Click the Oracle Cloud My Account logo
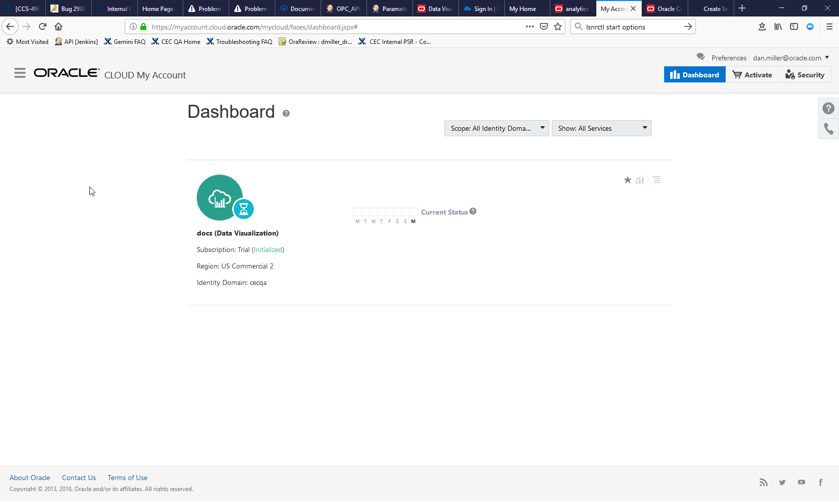The image size is (839, 504). pos(110,74)
